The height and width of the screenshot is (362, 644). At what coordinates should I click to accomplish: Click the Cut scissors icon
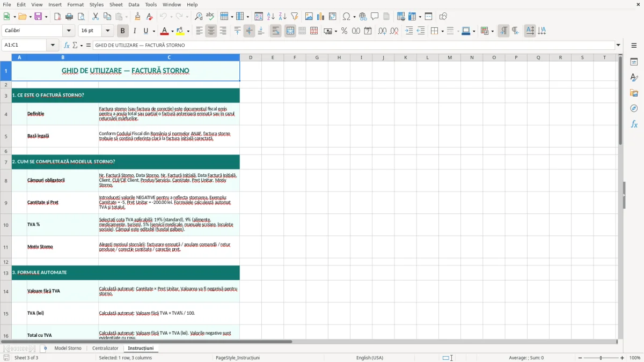tap(96, 17)
